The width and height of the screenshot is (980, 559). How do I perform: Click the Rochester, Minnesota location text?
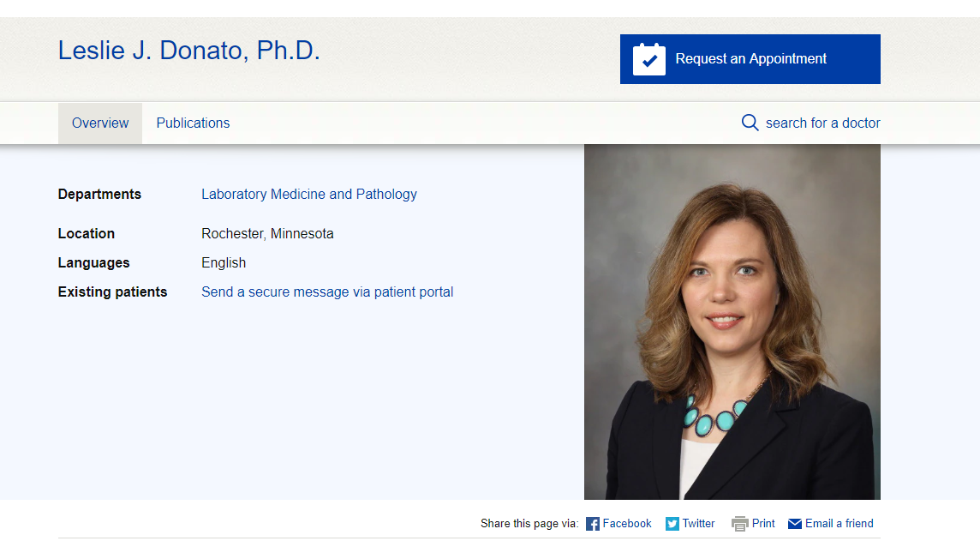coord(267,233)
